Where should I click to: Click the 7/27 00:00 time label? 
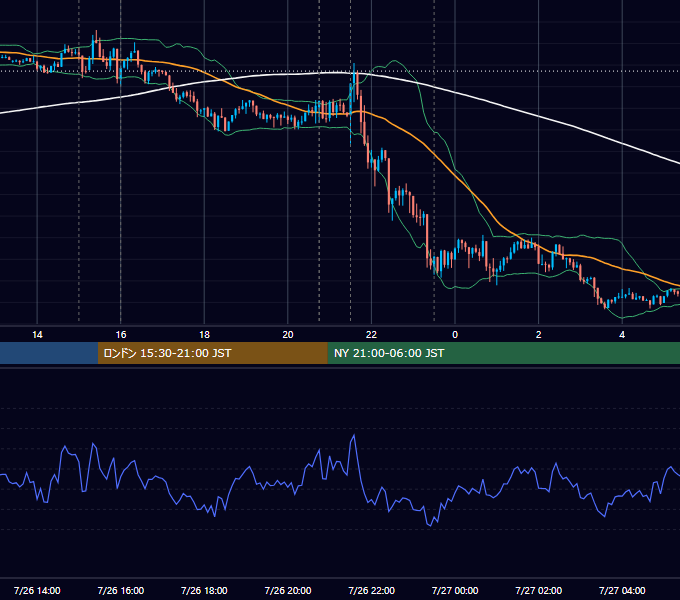pyautogui.click(x=455, y=590)
